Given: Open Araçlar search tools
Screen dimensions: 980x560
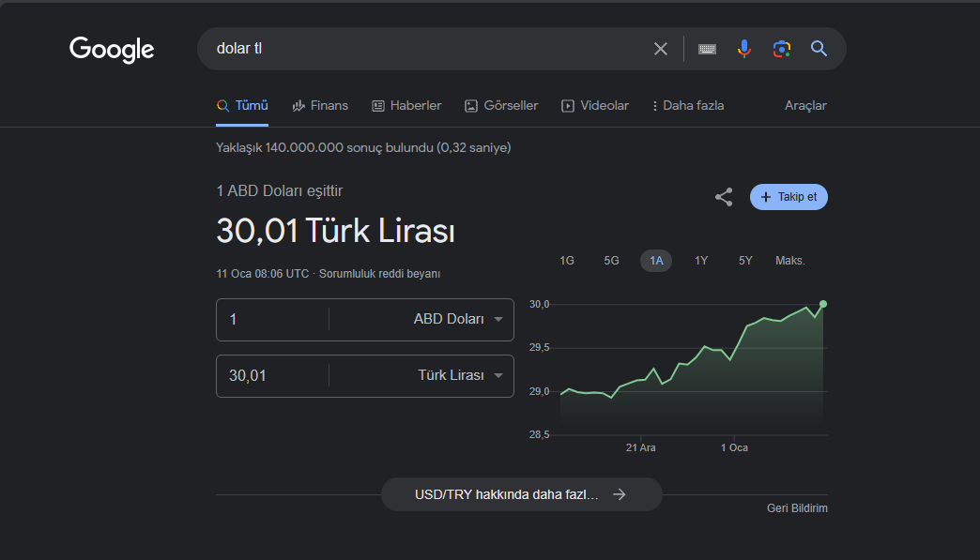Looking at the screenshot, I should tap(805, 105).
